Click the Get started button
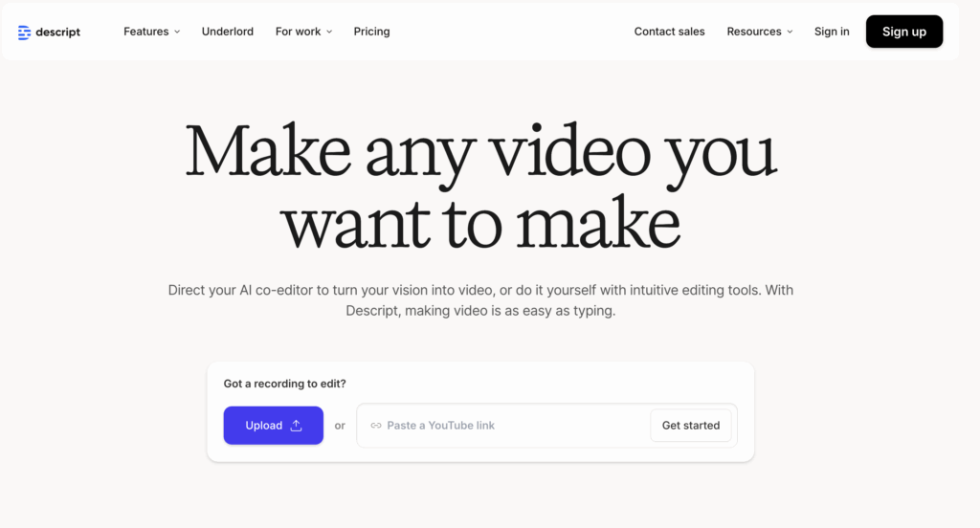Viewport: 980px width, 528px height. click(x=691, y=426)
